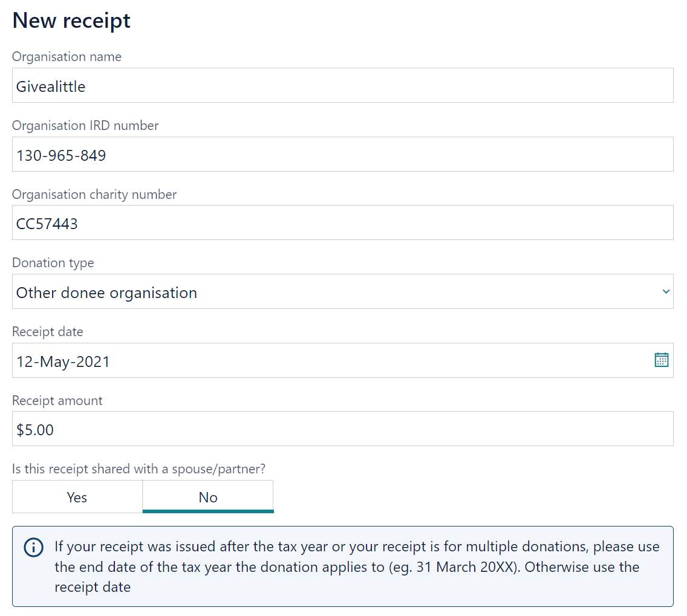Click the info circle icon in notice

pos(34,547)
